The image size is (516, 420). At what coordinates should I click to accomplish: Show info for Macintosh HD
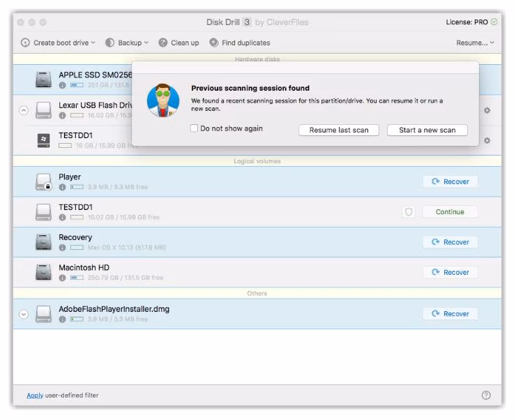point(62,278)
